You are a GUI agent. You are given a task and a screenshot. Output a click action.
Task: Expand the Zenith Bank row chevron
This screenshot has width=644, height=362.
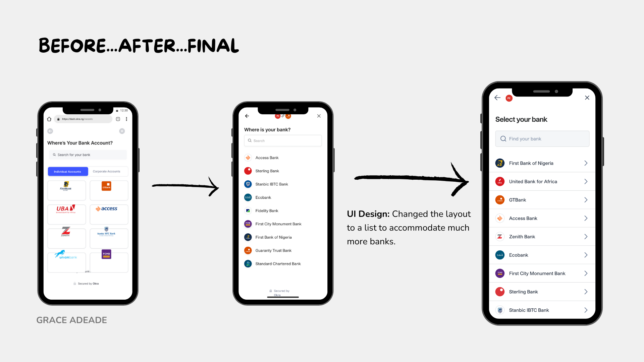pyautogui.click(x=586, y=236)
